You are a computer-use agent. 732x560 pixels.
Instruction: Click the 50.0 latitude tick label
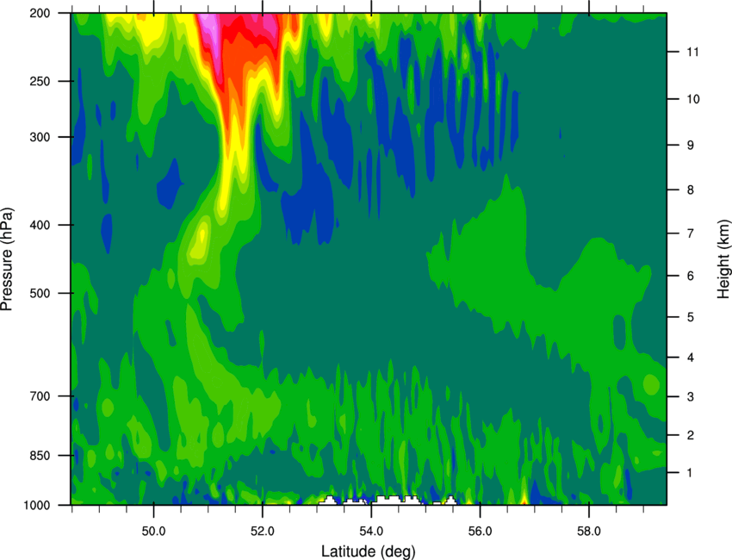[x=153, y=530]
